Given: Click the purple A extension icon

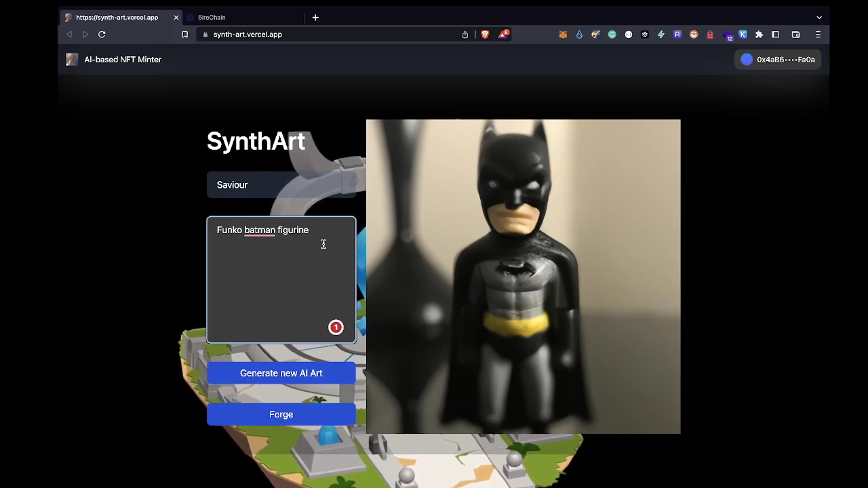Looking at the screenshot, I should tap(677, 35).
